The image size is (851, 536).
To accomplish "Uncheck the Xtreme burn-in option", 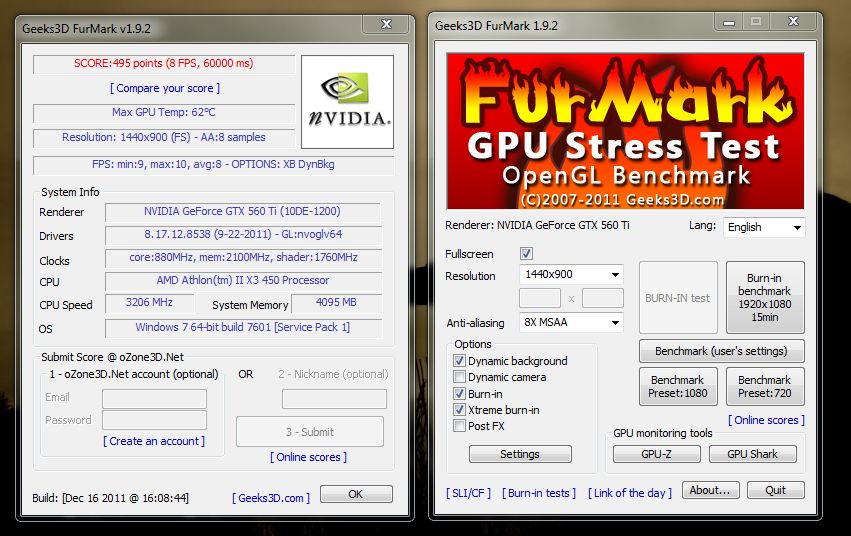I will pyautogui.click(x=459, y=410).
